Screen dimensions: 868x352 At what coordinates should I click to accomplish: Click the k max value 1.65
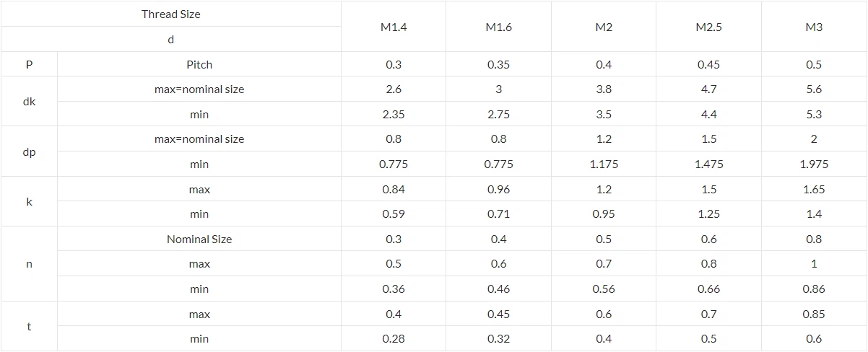pyautogui.click(x=814, y=190)
